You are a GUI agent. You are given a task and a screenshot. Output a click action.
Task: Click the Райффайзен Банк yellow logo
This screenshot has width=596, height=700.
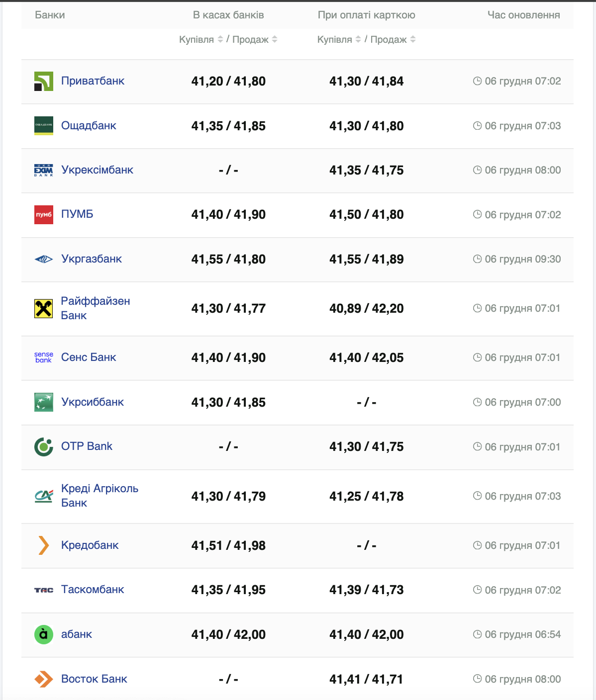tap(43, 309)
